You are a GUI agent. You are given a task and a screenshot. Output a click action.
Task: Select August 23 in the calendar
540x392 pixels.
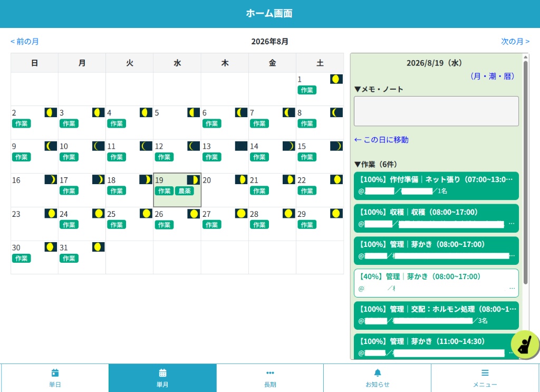pyautogui.click(x=34, y=224)
